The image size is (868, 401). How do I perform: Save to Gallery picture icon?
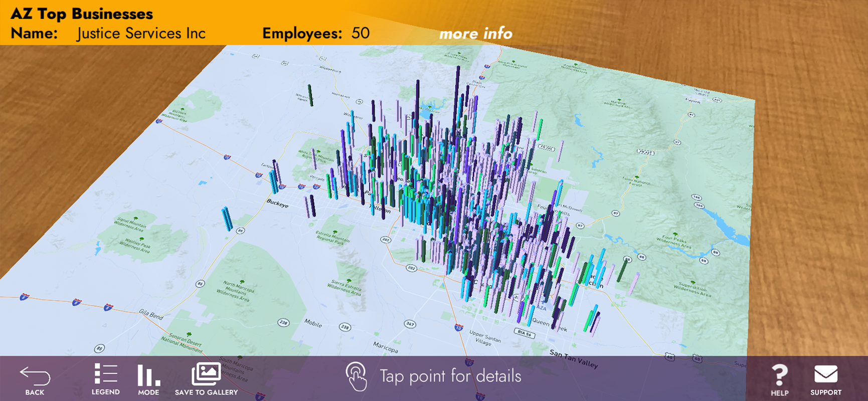[206, 374]
